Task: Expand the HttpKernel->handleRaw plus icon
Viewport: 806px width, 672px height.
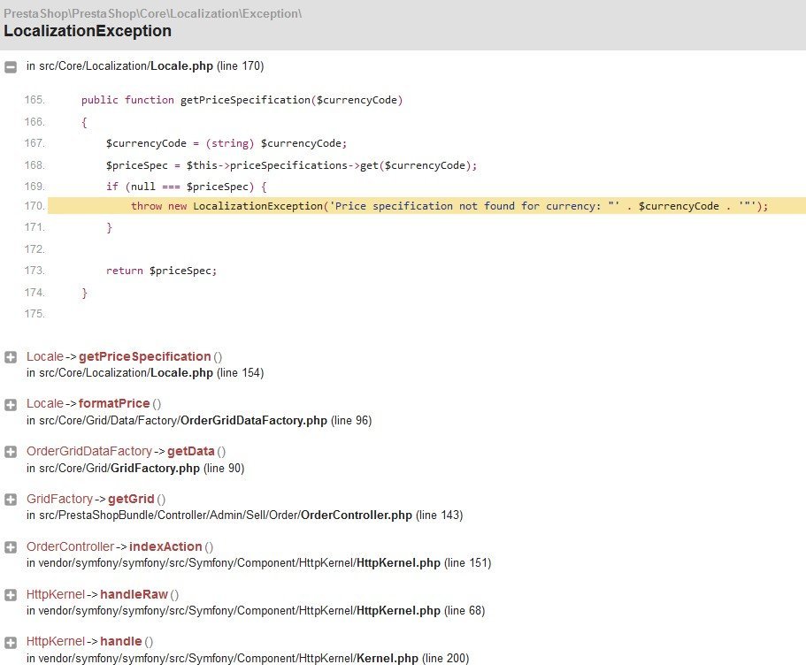Action: 11,594
